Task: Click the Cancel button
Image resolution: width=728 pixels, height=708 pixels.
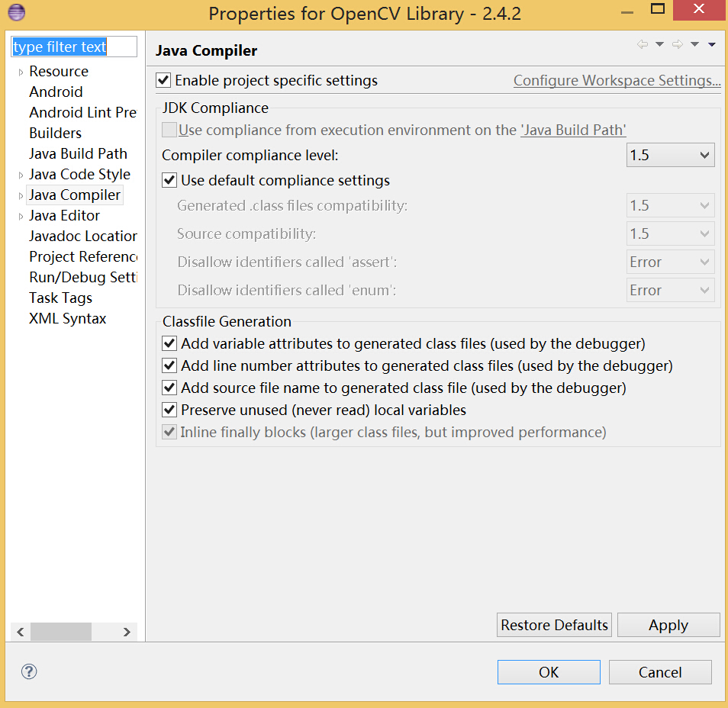Action: click(660, 672)
